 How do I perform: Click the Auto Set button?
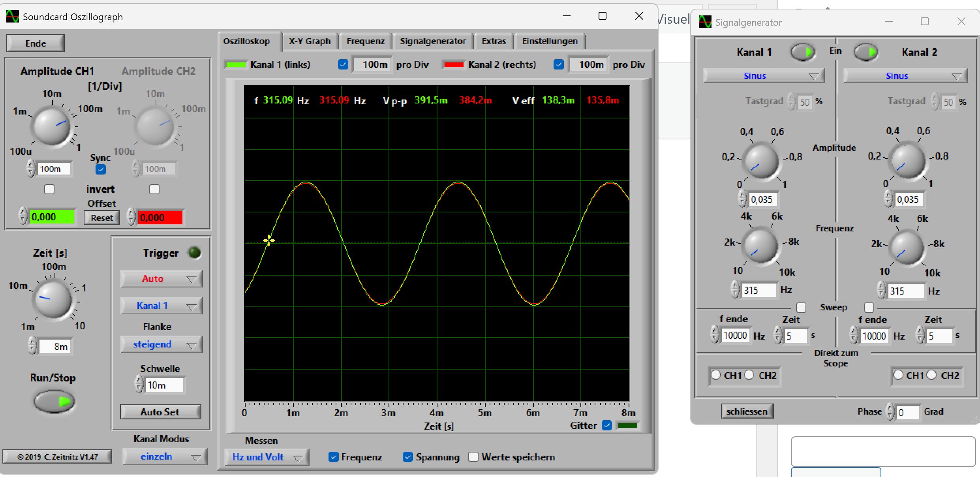click(x=160, y=412)
